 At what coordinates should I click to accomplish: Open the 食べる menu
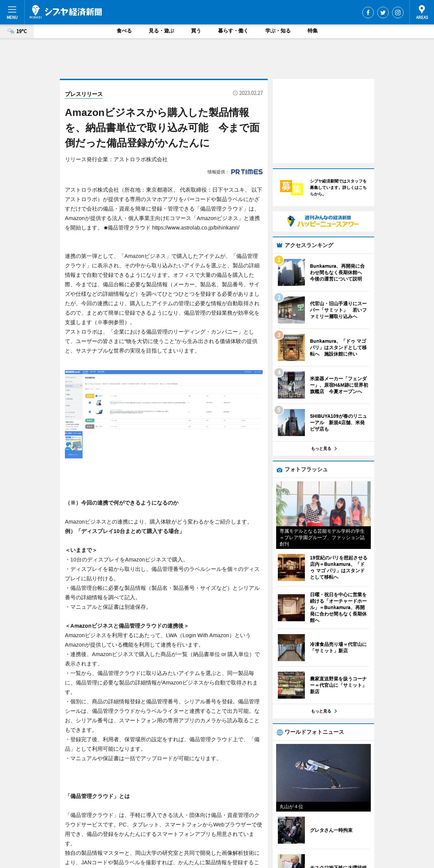(x=124, y=31)
